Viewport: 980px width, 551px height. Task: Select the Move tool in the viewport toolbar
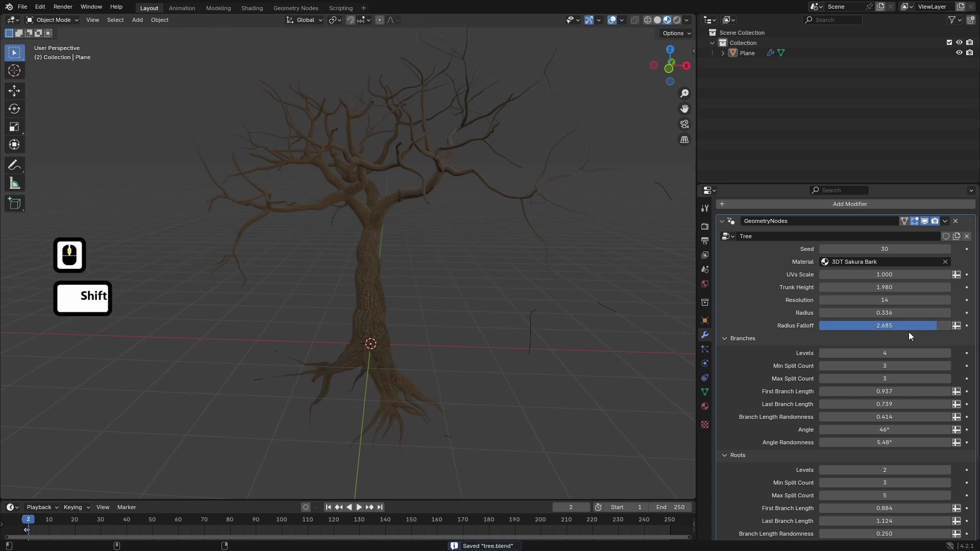click(14, 90)
